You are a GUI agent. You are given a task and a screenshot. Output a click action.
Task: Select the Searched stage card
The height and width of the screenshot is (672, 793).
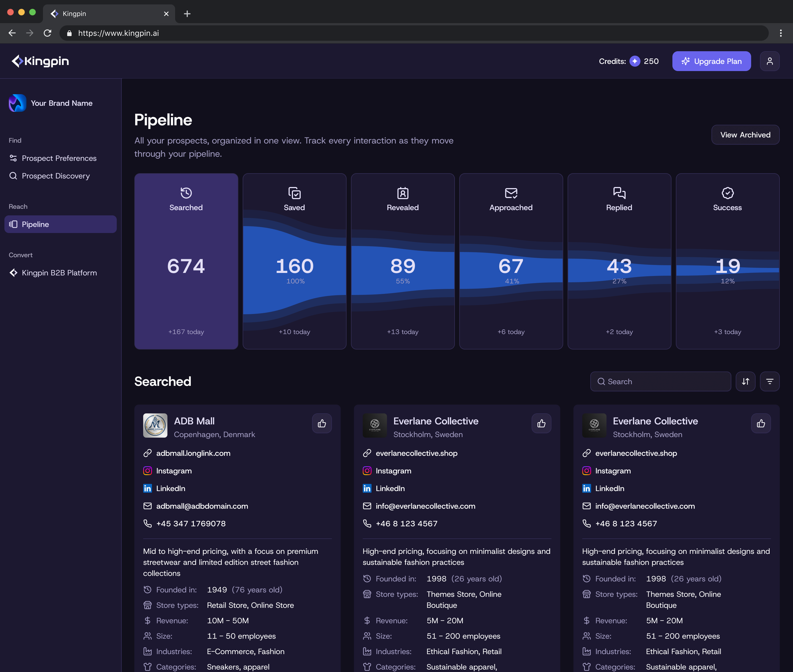pyautogui.click(x=186, y=261)
